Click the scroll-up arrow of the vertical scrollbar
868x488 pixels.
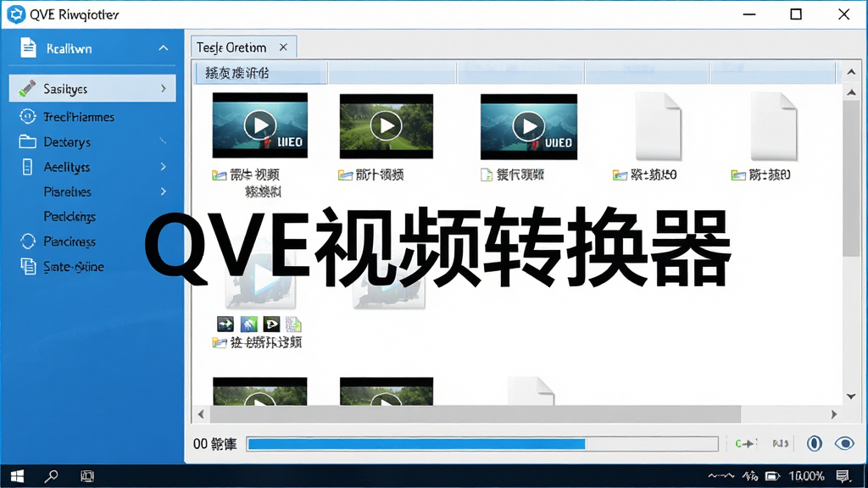[x=851, y=92]
